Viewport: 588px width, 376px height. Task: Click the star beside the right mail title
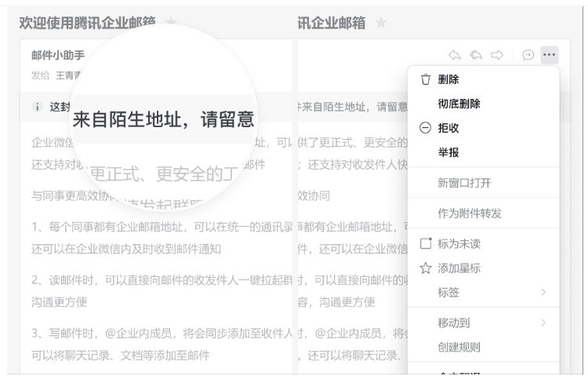382,24
